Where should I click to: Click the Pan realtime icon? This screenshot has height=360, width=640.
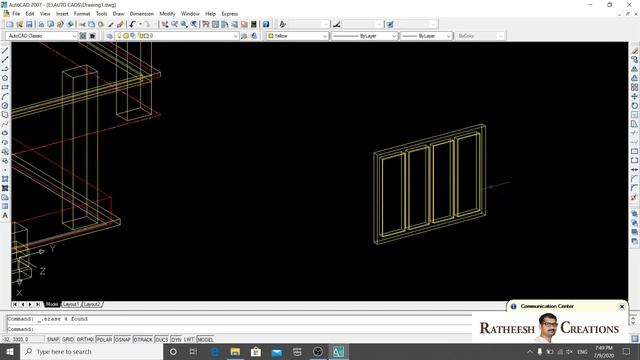[x=164, y=24]
